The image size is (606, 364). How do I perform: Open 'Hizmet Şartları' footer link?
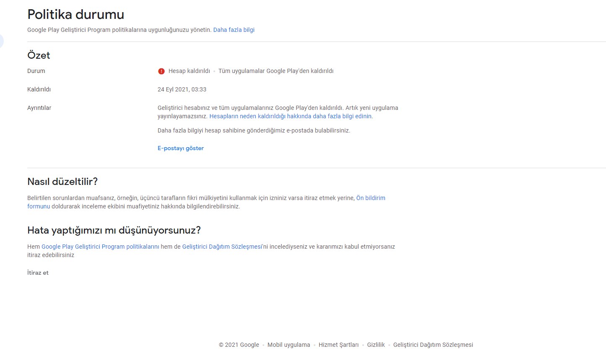tap(338, 345)
